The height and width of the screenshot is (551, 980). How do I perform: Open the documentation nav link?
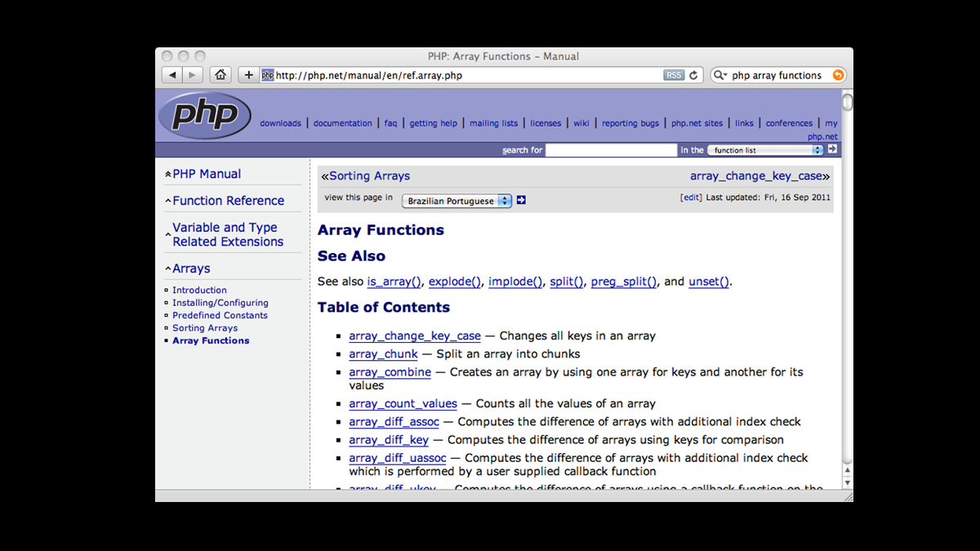click(x=343, y=123)
